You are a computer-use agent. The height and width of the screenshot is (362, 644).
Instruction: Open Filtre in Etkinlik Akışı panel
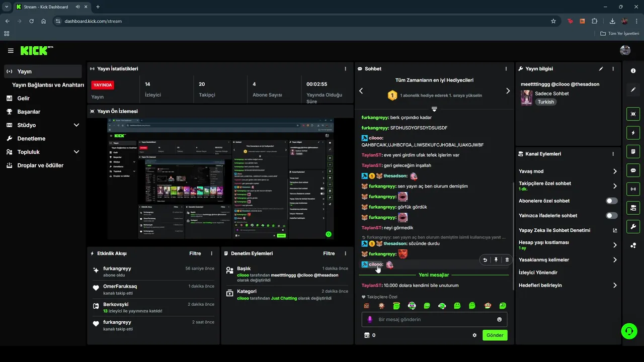coord(195,253)
